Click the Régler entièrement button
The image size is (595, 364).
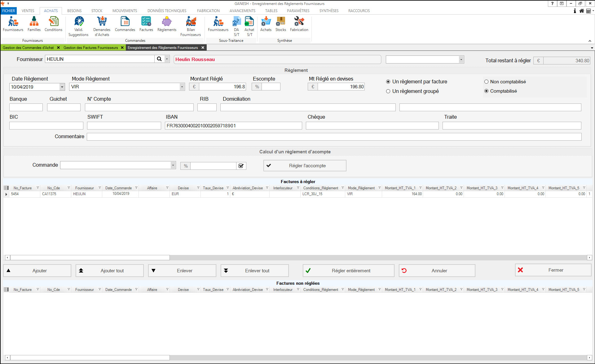348,270
